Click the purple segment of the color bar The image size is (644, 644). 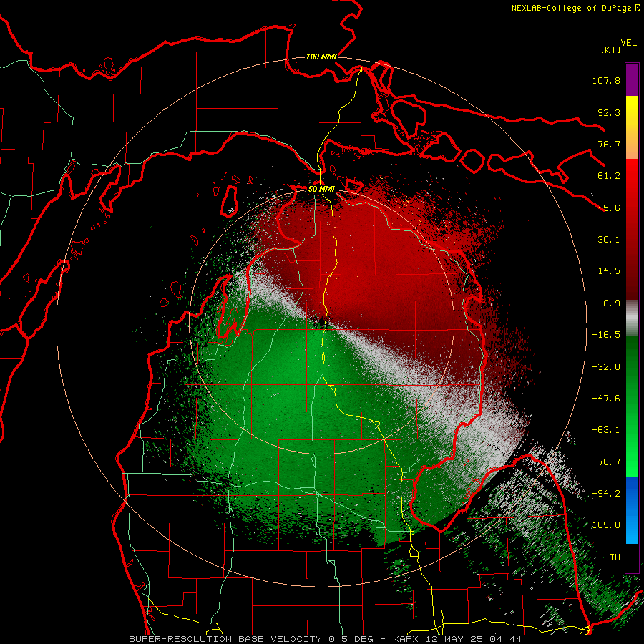tap(632, 79)
